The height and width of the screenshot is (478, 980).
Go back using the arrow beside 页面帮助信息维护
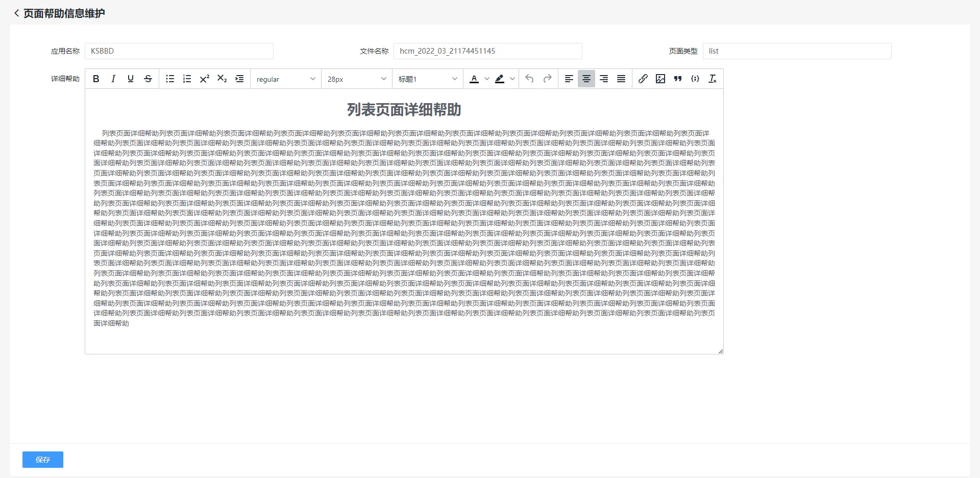pos(16,13)
